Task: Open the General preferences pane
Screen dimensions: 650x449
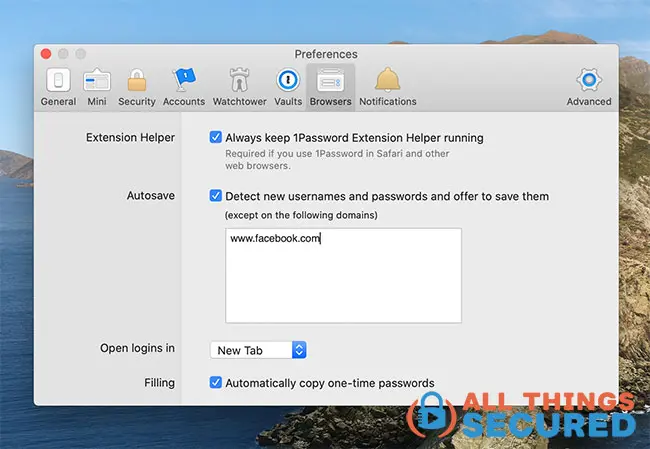Action: (58, 87)
